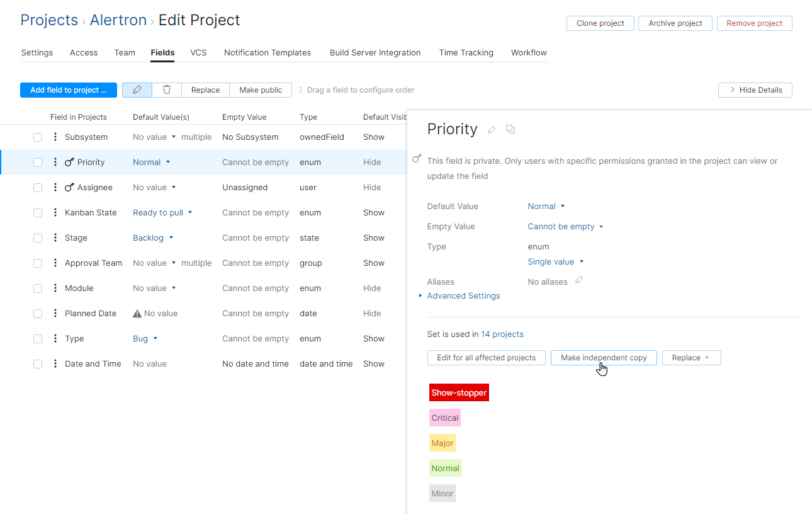Open the Time Tracking tab
Screen dimensions: 812x514
pos(466,52)
